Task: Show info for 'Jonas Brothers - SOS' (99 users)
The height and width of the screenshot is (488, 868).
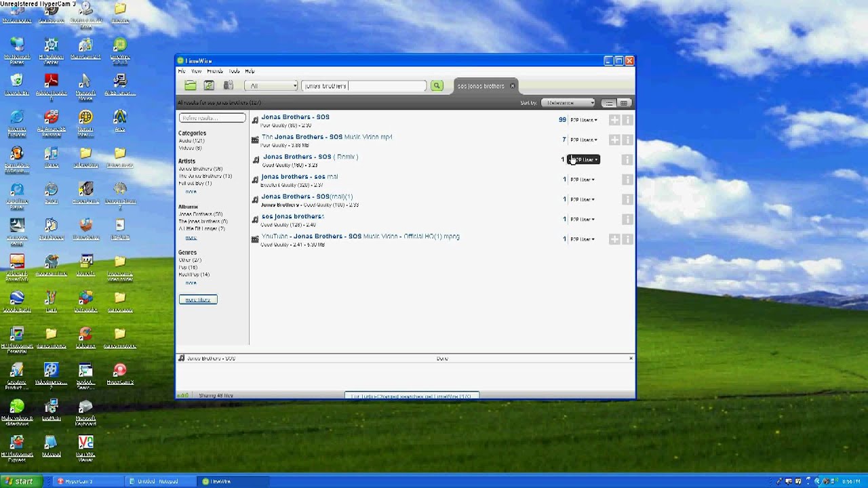Action: [627, 120]
